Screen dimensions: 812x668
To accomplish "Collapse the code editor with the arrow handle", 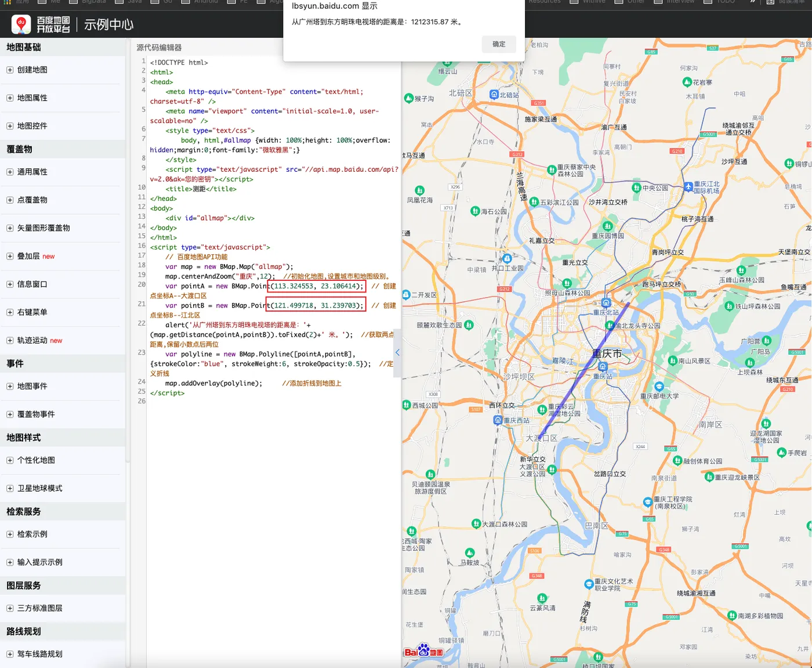I will tap(397, 352).
